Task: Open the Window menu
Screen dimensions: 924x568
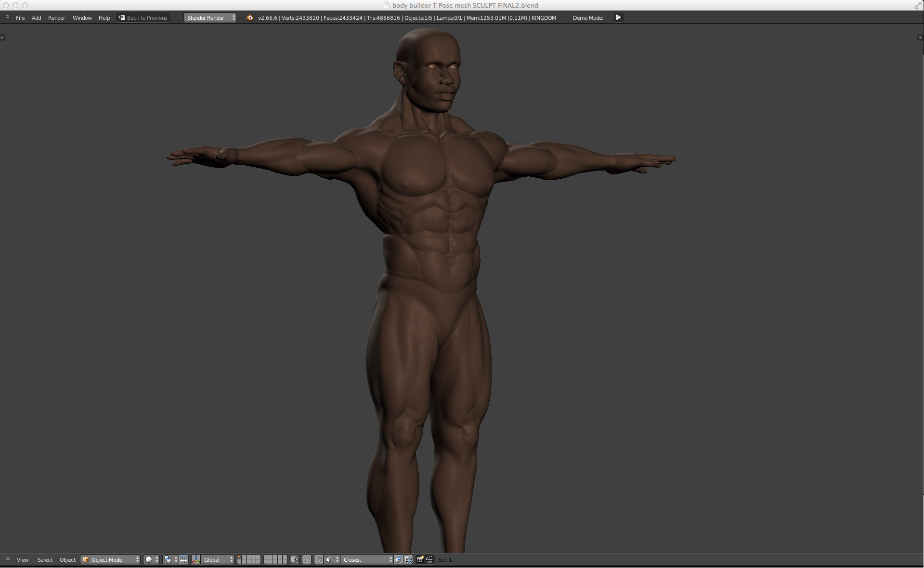Action: [x=82, y=18]
